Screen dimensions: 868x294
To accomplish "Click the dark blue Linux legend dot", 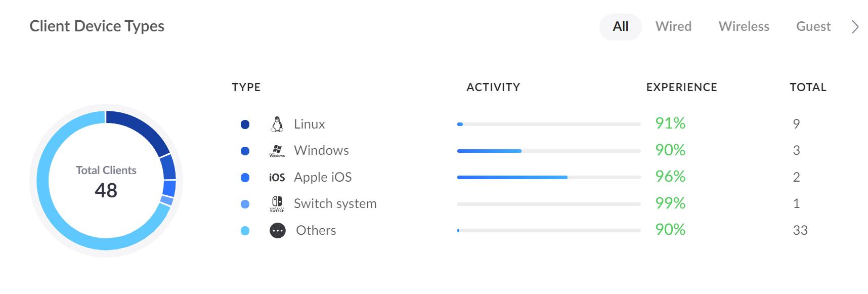I will coord(245,124).
